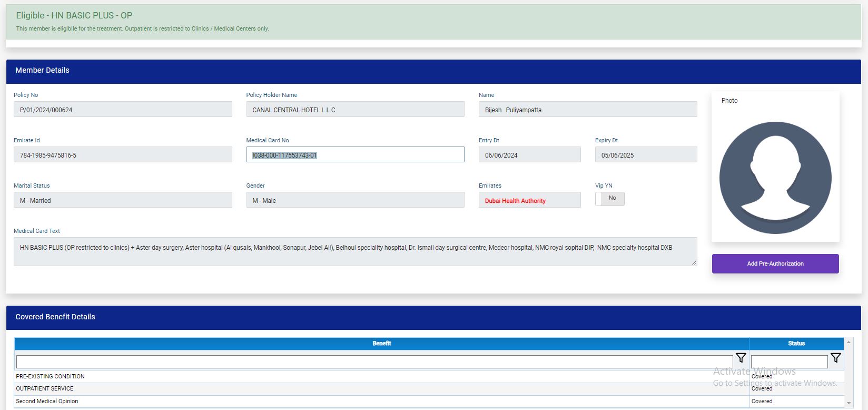The width and height of the screenshot is (868, 410).
Task: Sort by the Benefit column header
Action: (x=381, y=344)
